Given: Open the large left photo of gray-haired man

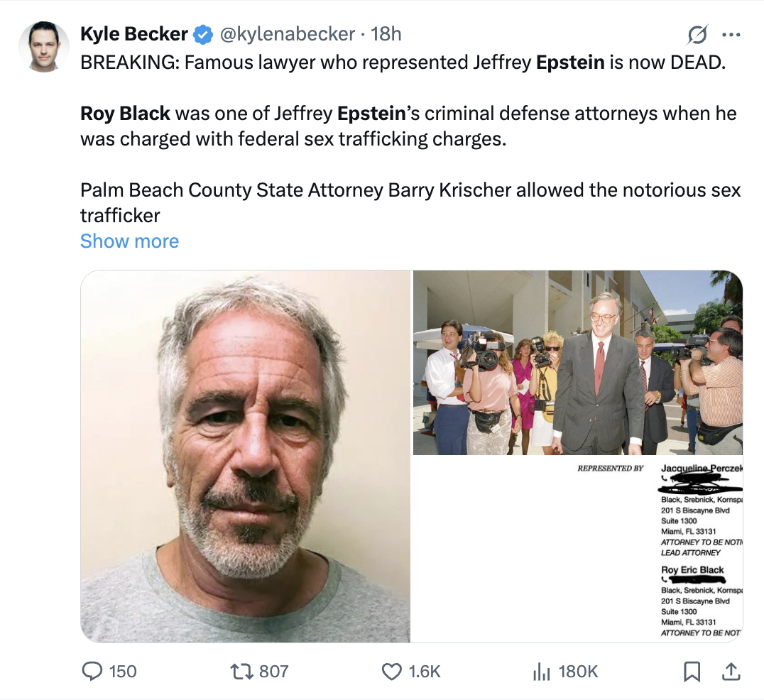Looking at the screenshot, I should click(246, 456).
